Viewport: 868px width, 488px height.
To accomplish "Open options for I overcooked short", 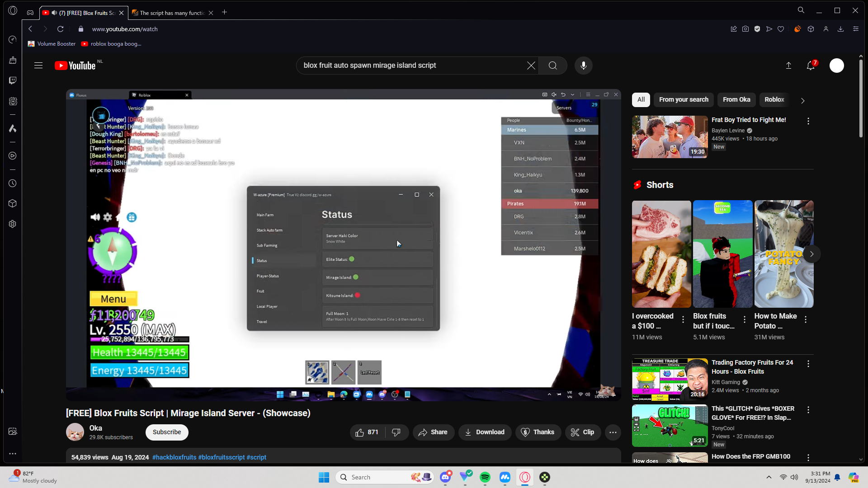I will click(683, 319).
